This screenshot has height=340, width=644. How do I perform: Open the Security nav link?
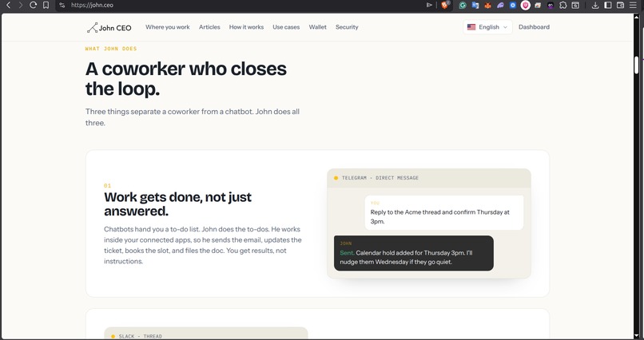[x=347, y=27]
